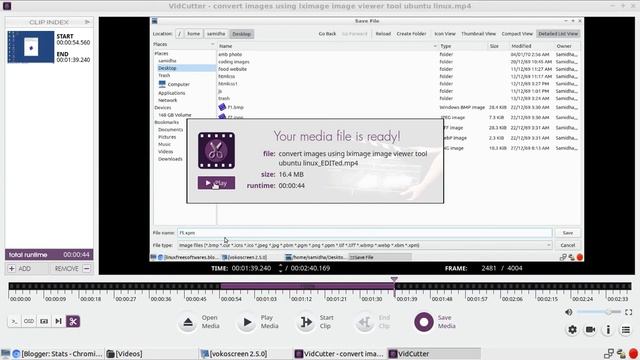640x360 pixels.
Task: Click the END 00:01:39.240 clip text
Action: coord(73,57)
